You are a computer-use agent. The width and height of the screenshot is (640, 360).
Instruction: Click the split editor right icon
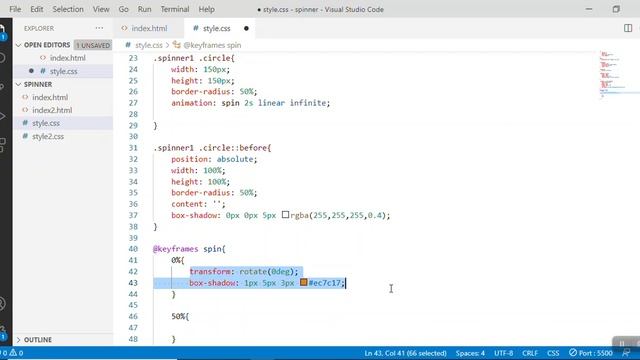(628, 28)
